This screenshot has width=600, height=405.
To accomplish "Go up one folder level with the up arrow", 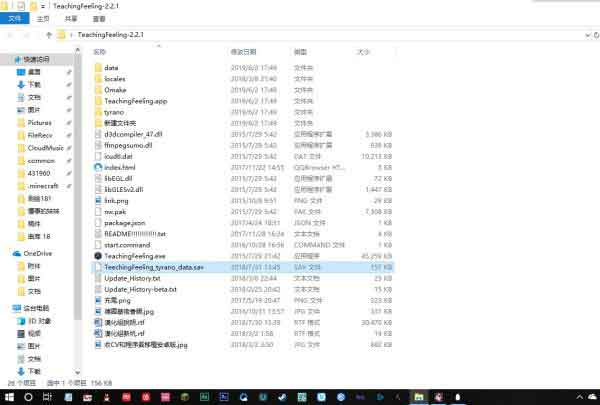I will coord(49,35).
